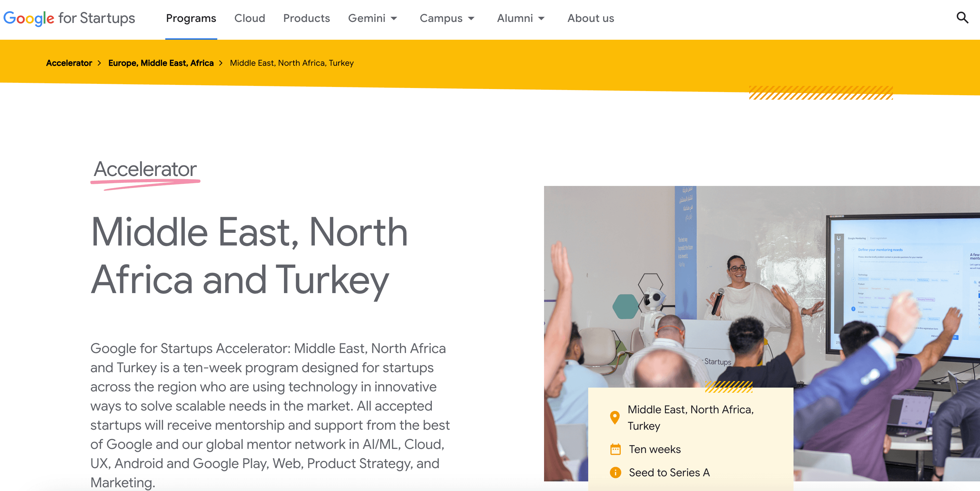Switch to the Cloud section

point(250,18)
